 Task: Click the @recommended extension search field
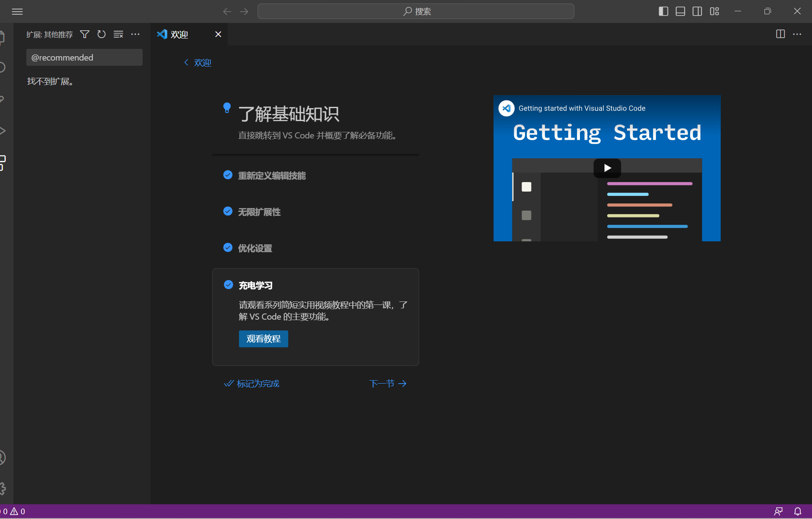(84, 58)
